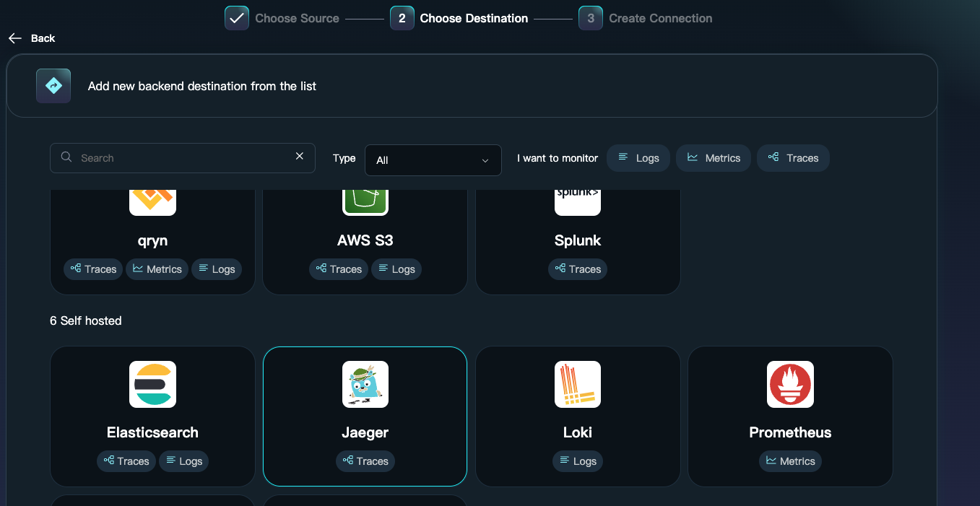Clear search with the X icon
Image resolution: width=980 pixels, height=506 pixels.
click(x=300, y=157)
